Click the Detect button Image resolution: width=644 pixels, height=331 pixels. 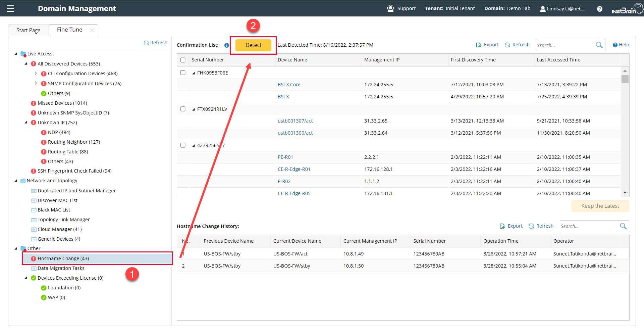click(253, 45)
